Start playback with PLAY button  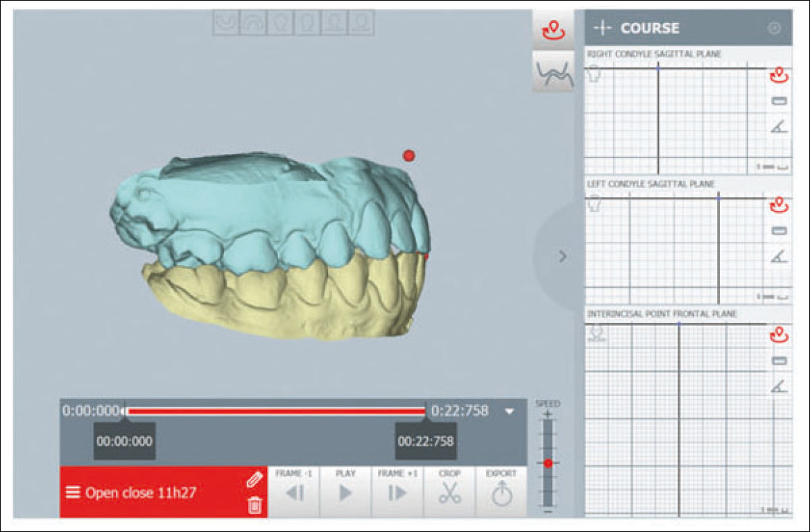(x=345, y=492)
